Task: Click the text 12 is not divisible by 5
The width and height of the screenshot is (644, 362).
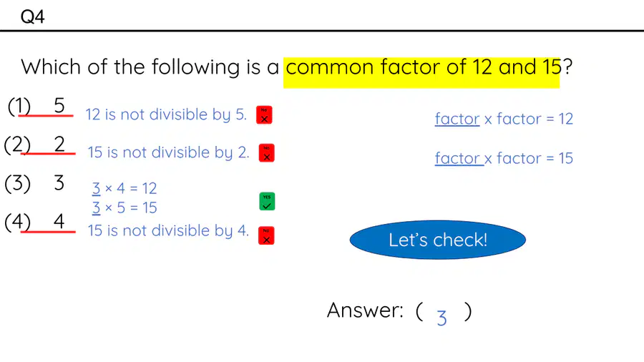Action: pyautogui.click(x=166, y=114)
